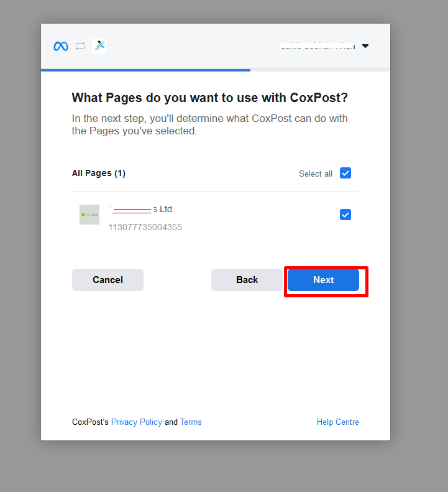The image size is (448, 492).
Task: Select the page name ending in Ltd
Action: (140, 209)
